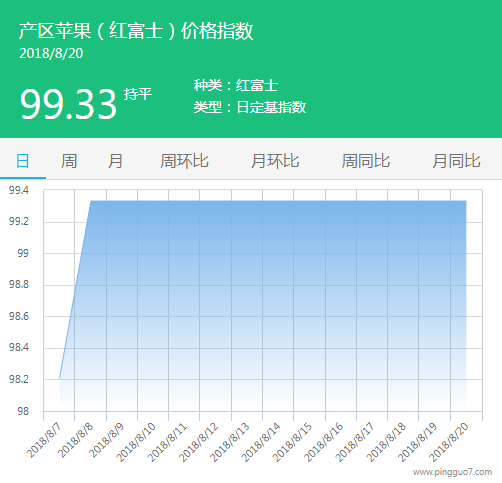Click the 99.2 y-axis label
Viewport: 502px width, 483px height.
19,221
